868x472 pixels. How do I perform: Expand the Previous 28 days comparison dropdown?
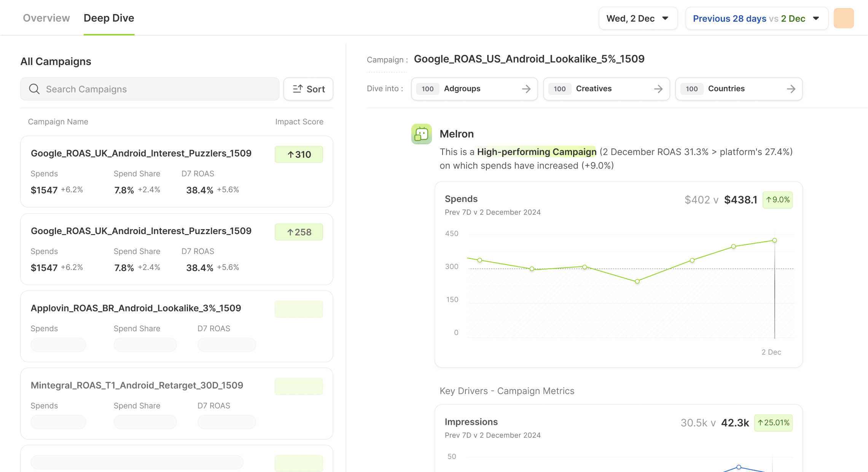pos(756,19)
